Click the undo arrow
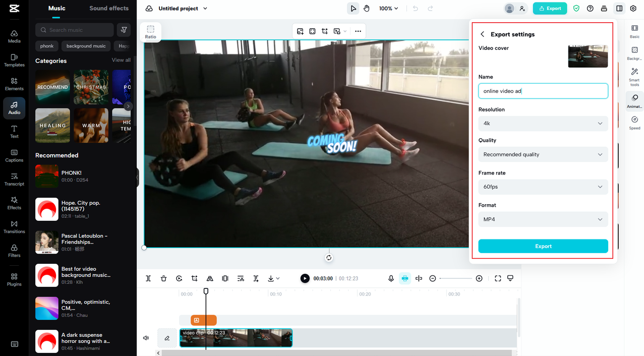The image size is (644, 356). point(415,8)
